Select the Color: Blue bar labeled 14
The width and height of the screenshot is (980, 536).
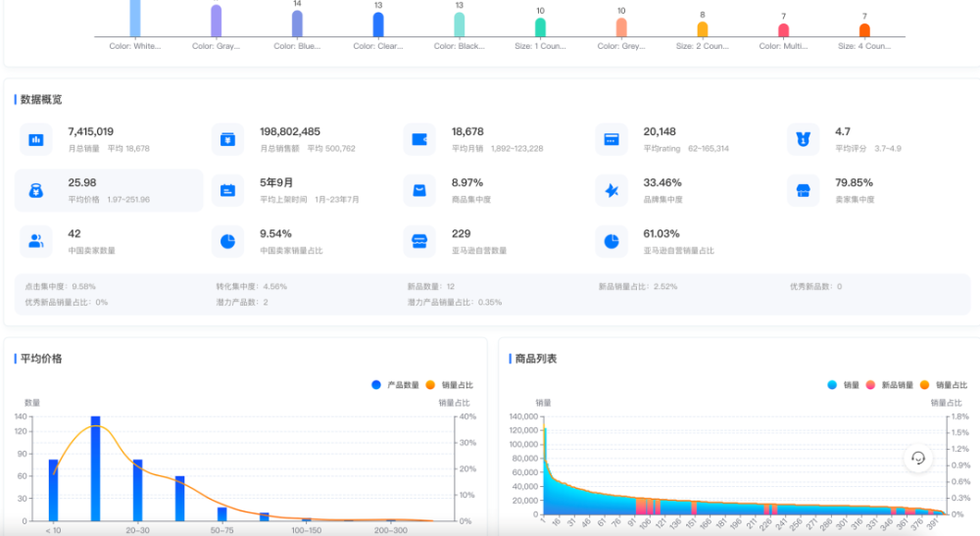(x=297, y=24)
